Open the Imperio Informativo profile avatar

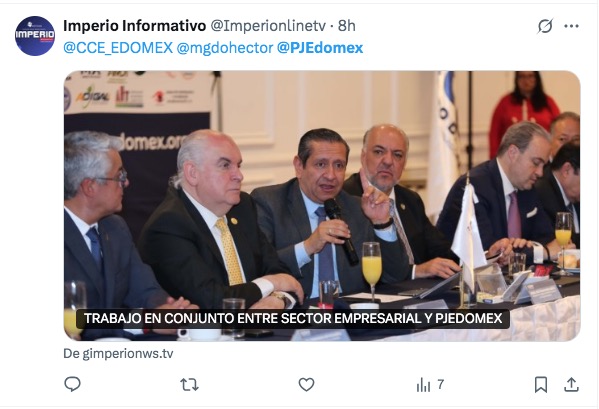[35, 36]
